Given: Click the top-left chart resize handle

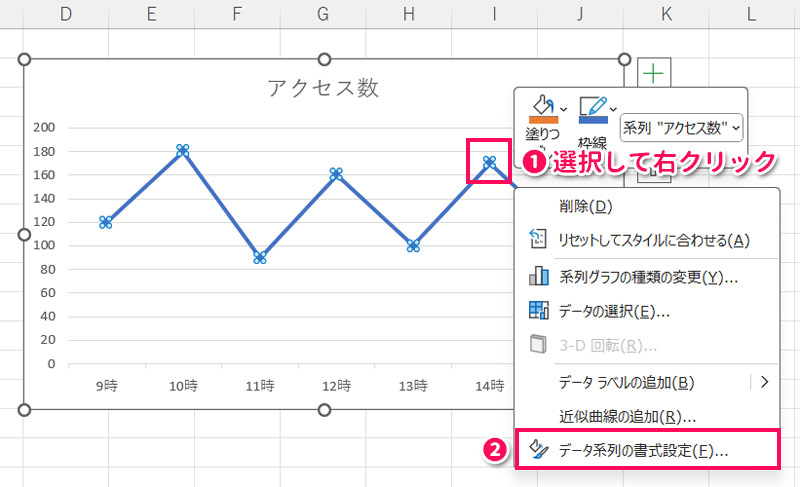Looking at the screenshot, I should (24, 60).
